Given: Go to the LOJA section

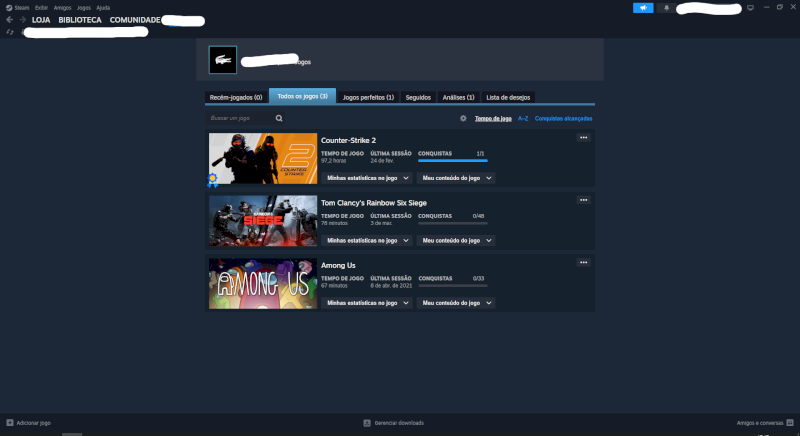Looking at the screenshot, I should (41, 20).
